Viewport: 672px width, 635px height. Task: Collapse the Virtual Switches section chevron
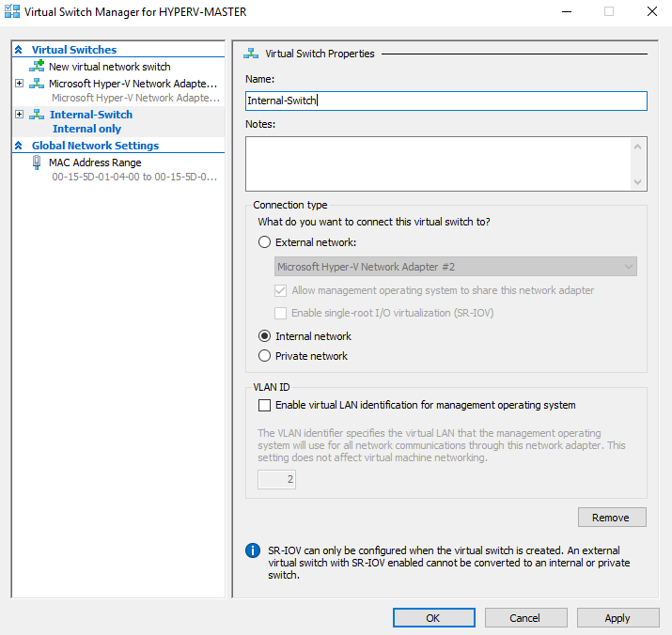[19, 50]
